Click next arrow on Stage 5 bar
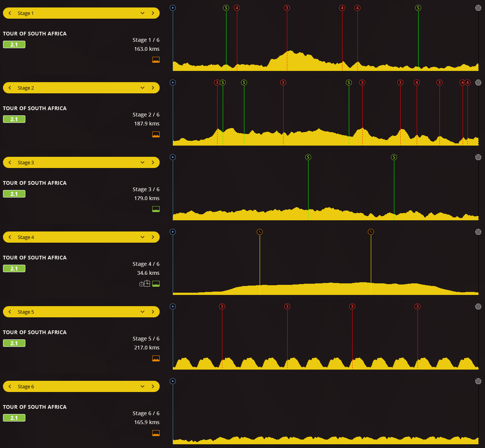The image size is (485, 448). click(153, 312)
